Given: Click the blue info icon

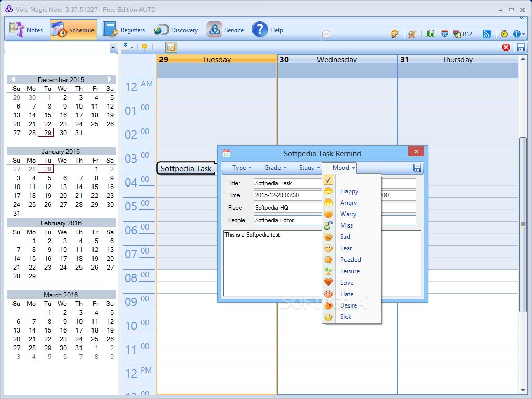Looking at the screenshot, I should pos(517,34).
